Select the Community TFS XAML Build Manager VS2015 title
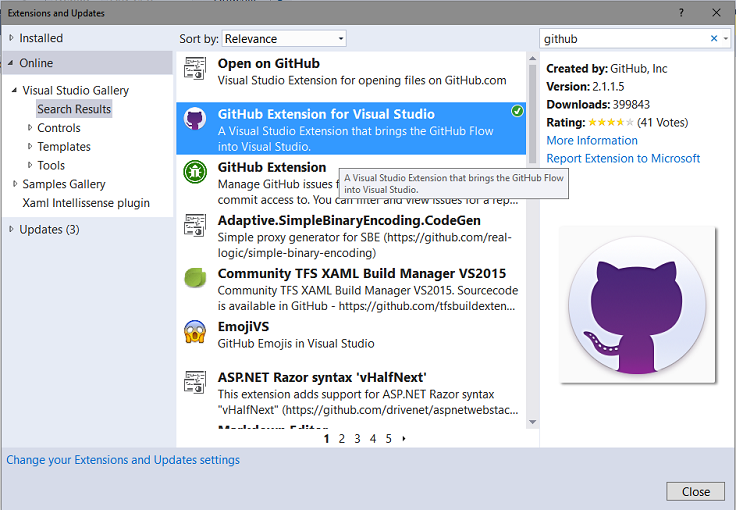736x510 pixels. tap(362, 273)
